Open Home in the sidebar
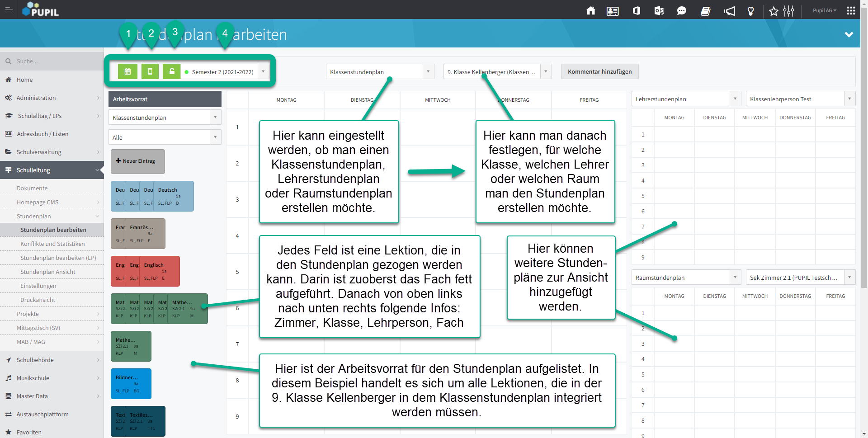Screen dimensions: 868x438 [x=52, y=80]
